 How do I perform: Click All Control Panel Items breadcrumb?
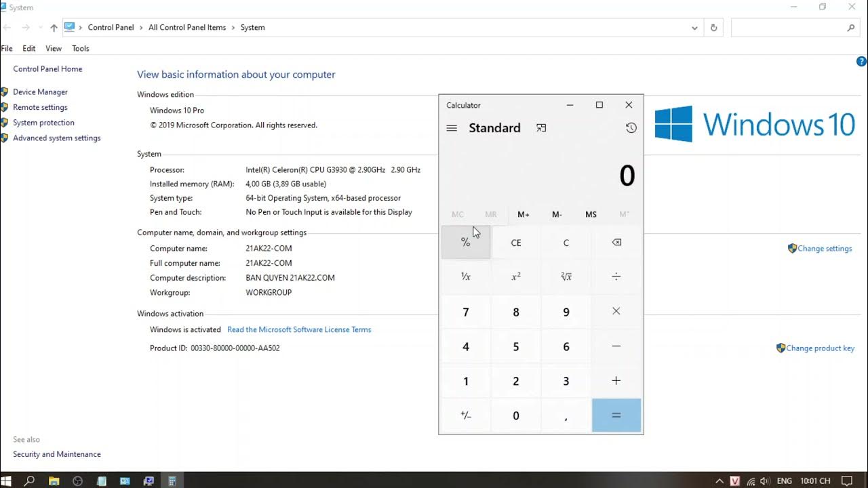click(x=187, y=28)
